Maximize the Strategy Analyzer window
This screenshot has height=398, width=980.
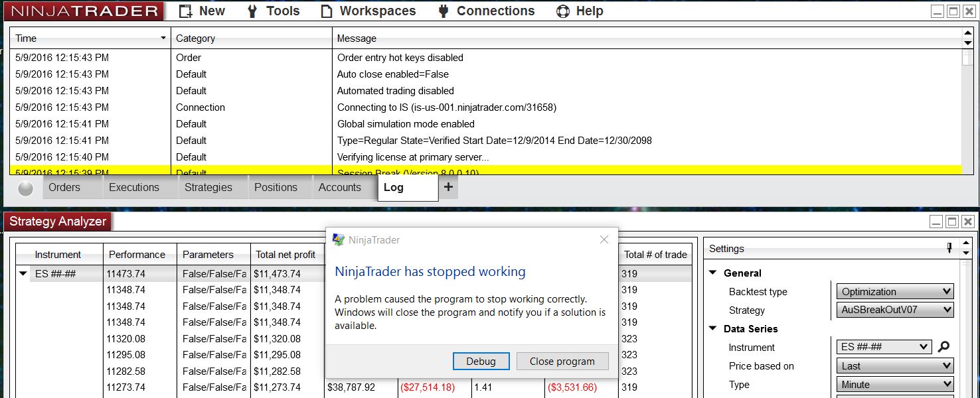click(952, 222)
